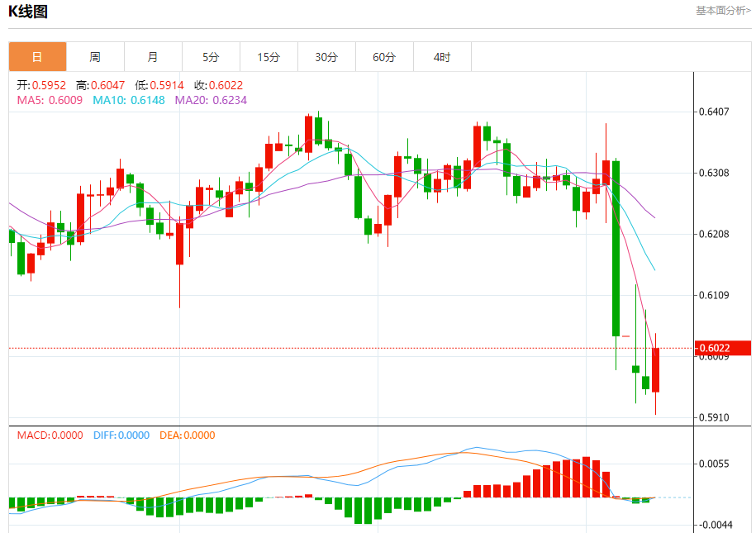
Task: Click the MA10: 0.6148 indicator label
Action: (129, 100)
